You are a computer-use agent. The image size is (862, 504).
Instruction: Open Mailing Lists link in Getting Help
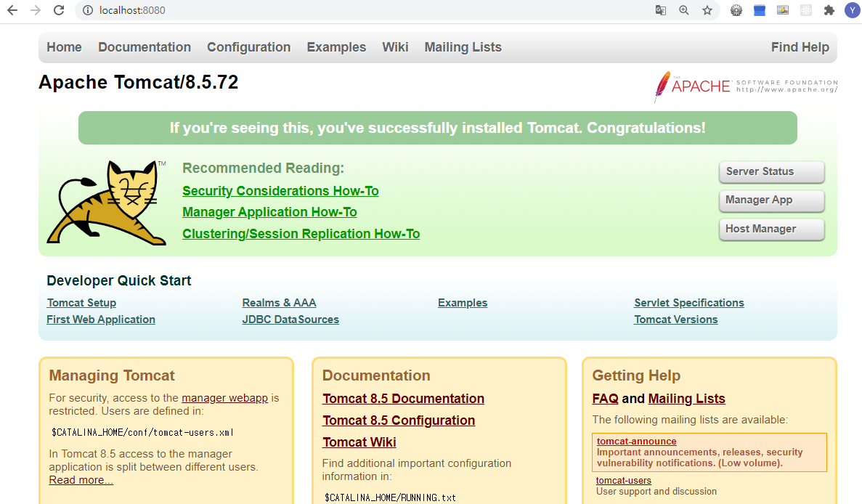coord(687,399)
